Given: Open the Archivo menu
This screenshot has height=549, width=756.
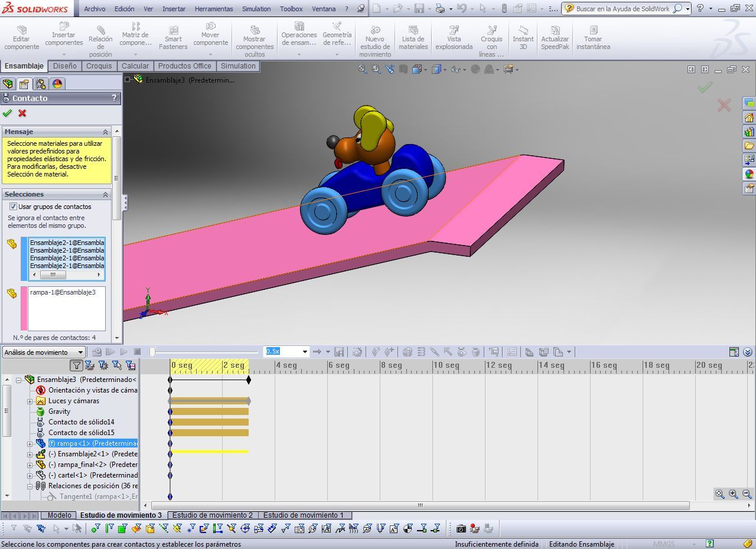Looking at the screenshot, I should point(94,9).
